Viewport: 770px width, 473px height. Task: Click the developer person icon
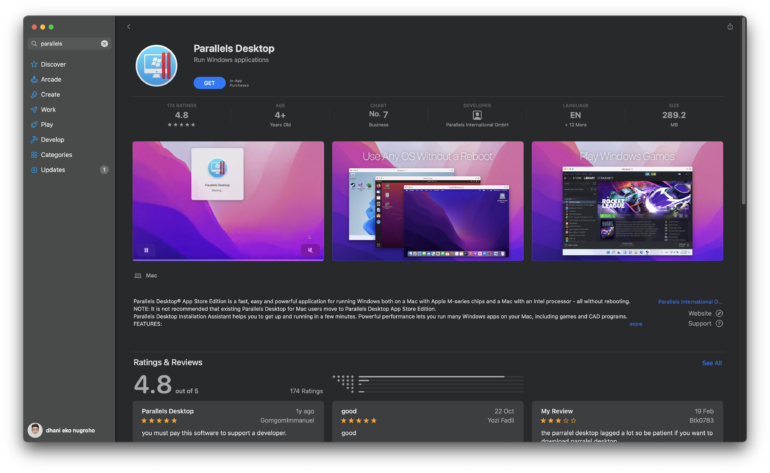point(477,115)
